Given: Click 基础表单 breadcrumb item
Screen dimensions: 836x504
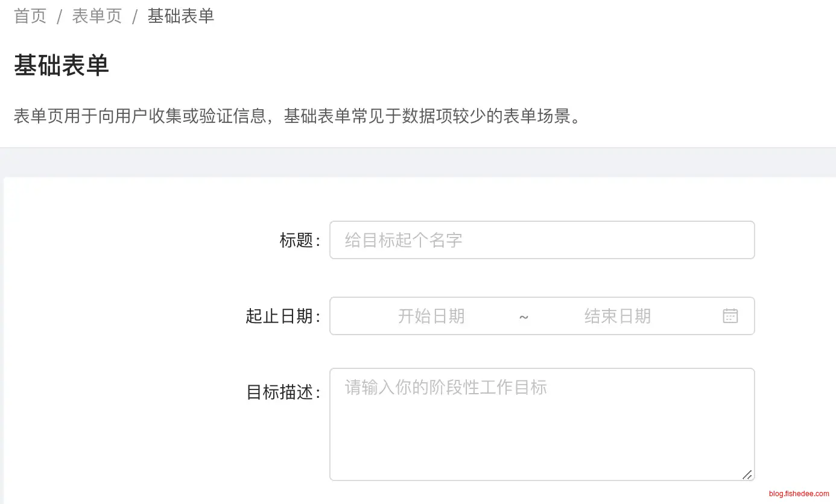Looking at the screenshot, I should pyautogui.click(x=181, y=16).
